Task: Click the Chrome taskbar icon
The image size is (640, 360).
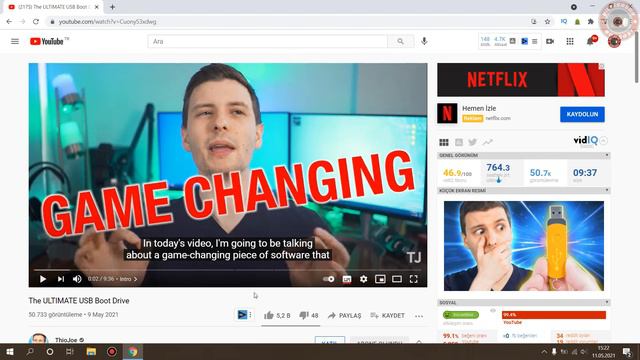Action: pyautogui.click(x=133, y=351)
